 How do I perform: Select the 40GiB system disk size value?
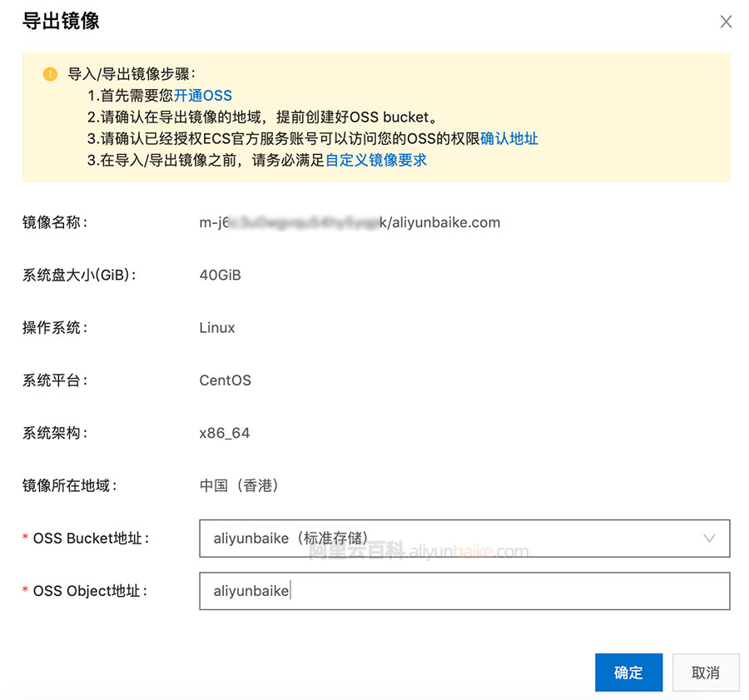point(221,276)
